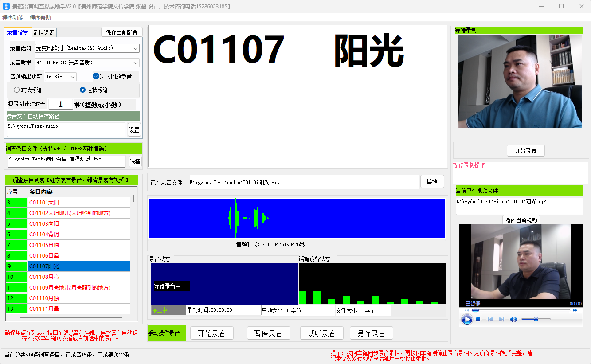The height and width of the screenshot is (364, 591).
Task: Click the 另存录音 button
Action: (372, 333)
